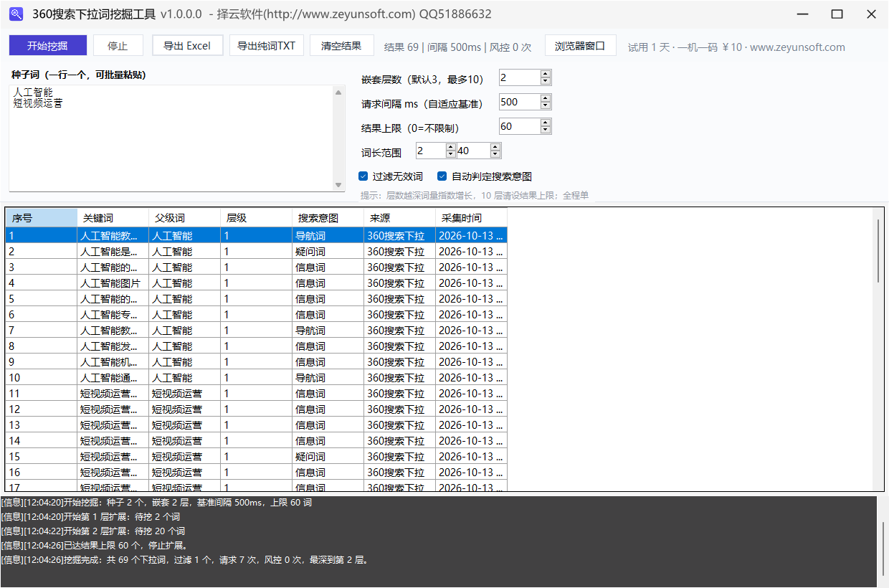The width and height of the screenshot is (889, 588).
Task: Close the application window
Action: (871, 14)
